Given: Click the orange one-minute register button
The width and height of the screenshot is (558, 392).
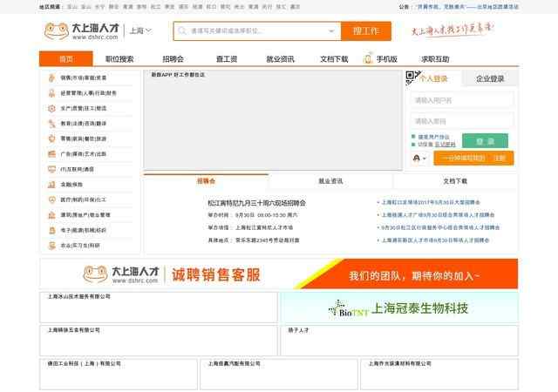Looking at the screenshot, I should [x=473, y=158].
